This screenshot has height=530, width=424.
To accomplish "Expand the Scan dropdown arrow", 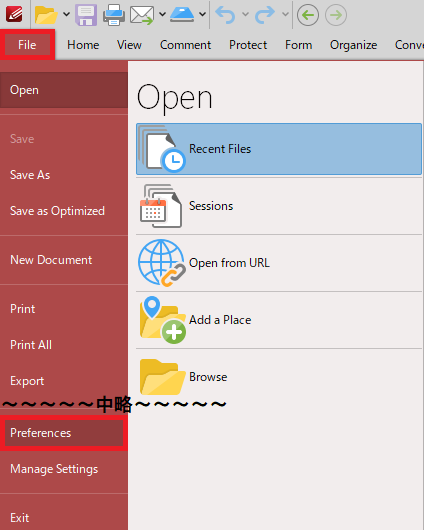I will point(203,15).
